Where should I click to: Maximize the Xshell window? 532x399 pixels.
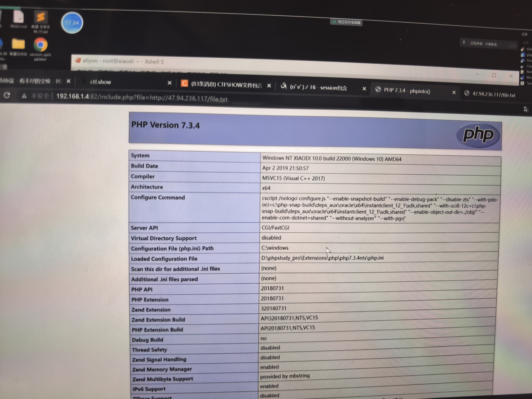tap(494, 75)
